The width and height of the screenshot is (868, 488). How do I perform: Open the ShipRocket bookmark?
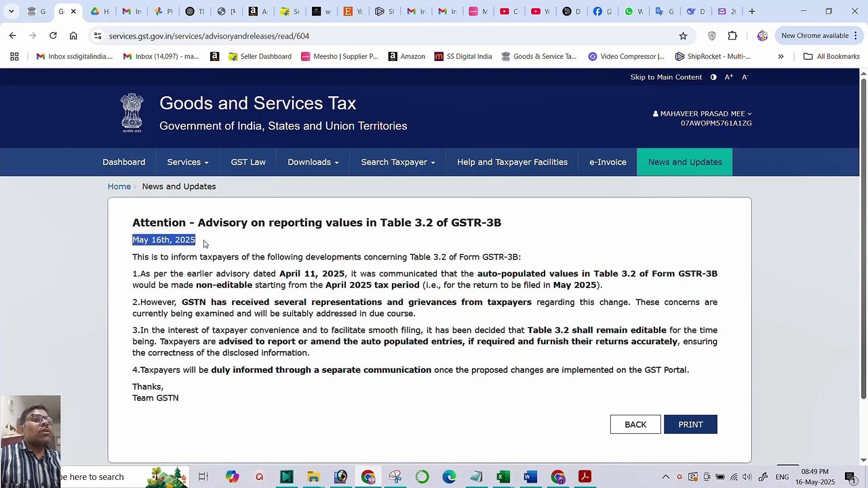(x=713, y=56)
